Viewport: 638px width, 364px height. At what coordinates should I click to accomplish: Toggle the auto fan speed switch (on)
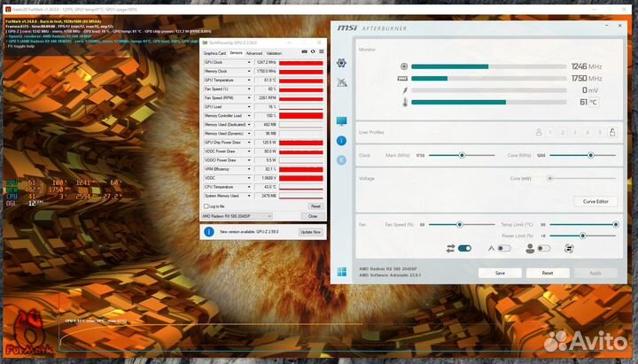(464, 248)
